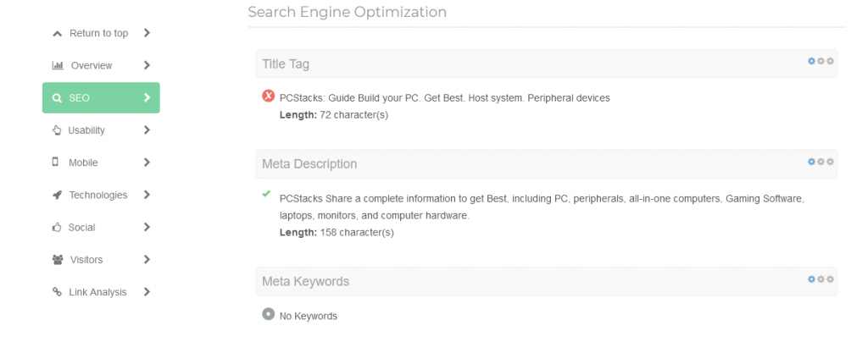Viewport: 868px width, 342px height.
Task: Click the hand pointer Usability icon
Action: [x=57, y=130]
